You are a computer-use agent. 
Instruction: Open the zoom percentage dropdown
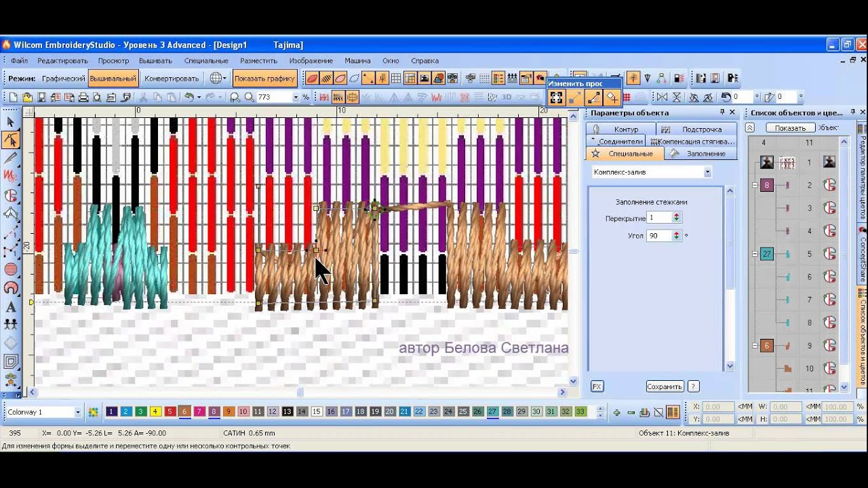click(x=296, y=97)
